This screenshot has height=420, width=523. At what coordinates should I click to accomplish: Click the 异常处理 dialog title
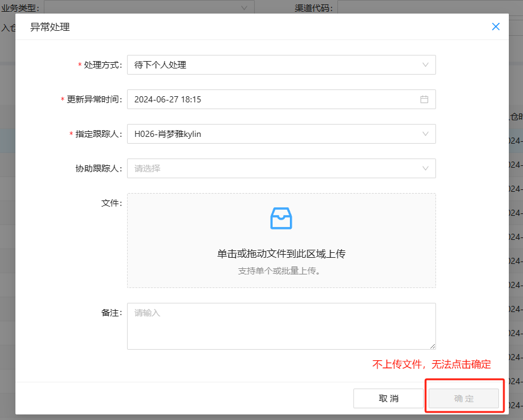tap(50, 27)
